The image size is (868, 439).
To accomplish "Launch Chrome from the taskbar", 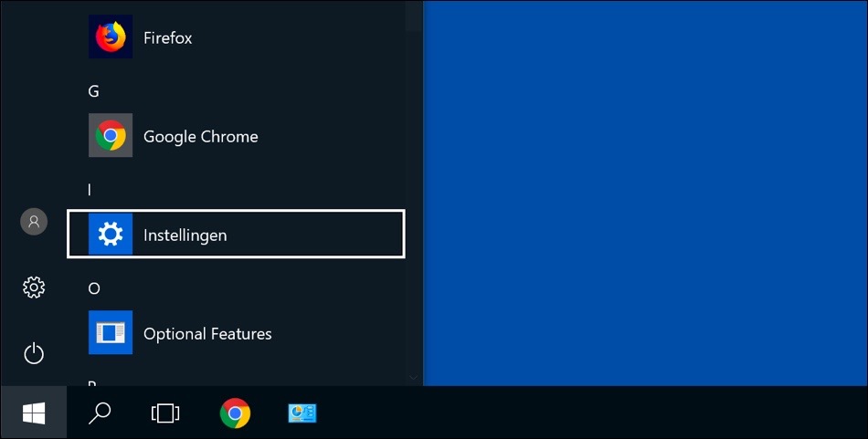I will coord(235,413).
